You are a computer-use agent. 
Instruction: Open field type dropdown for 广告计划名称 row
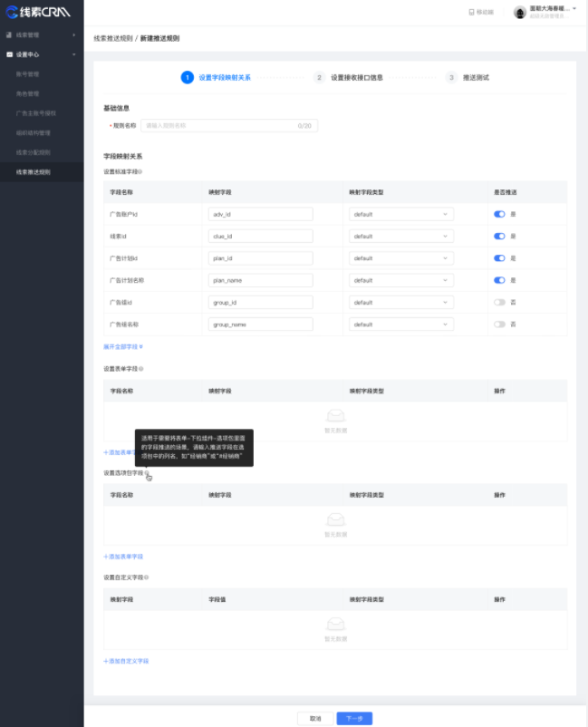tap(401, 280)
